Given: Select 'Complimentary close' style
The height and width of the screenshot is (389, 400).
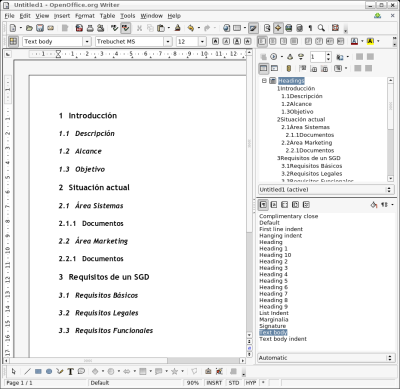Looking at the screenshot, I should pyautogui.click(x=289, y=216).
